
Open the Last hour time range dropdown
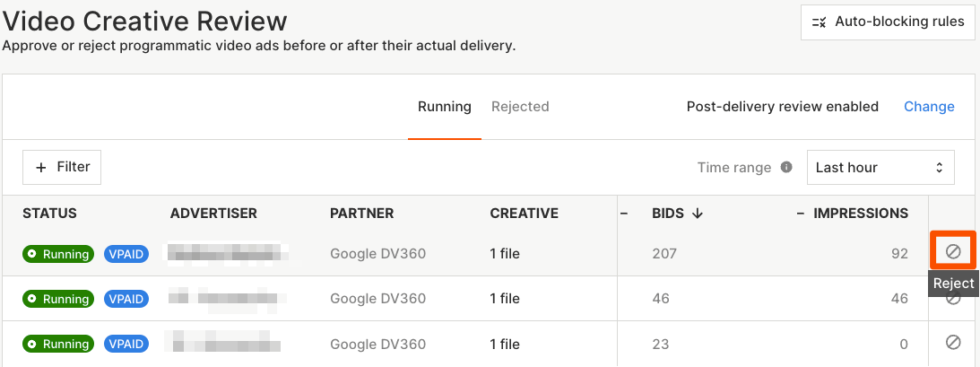pos(880,168)
